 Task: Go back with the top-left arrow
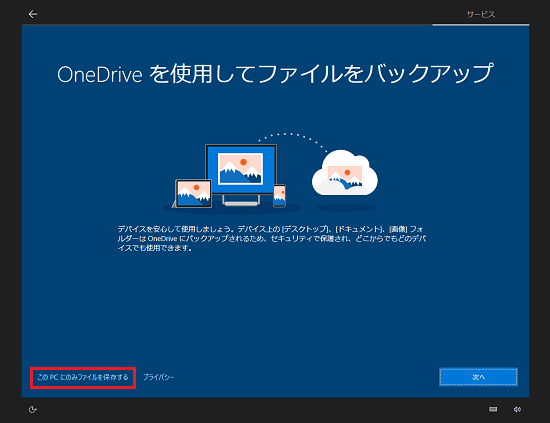tap(33, 14)
